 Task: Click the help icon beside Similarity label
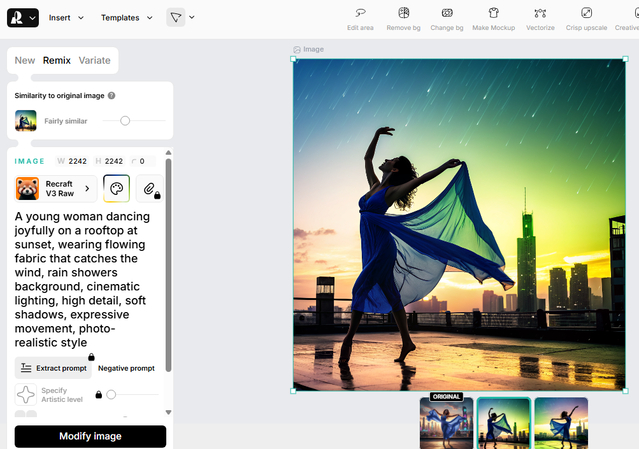(111, 96)
